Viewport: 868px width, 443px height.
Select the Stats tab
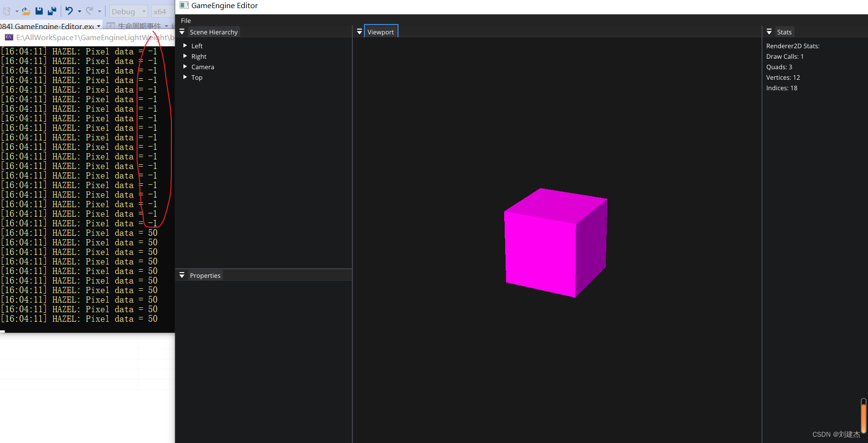click(x=784, y=32)
